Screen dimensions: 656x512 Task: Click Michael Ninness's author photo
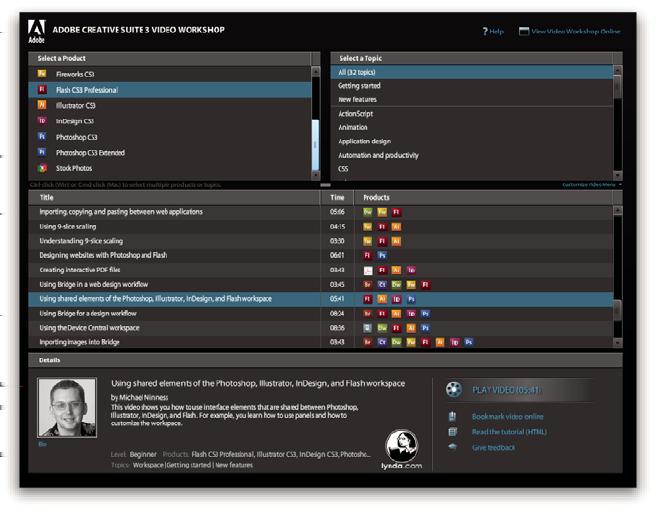(67, 408)
